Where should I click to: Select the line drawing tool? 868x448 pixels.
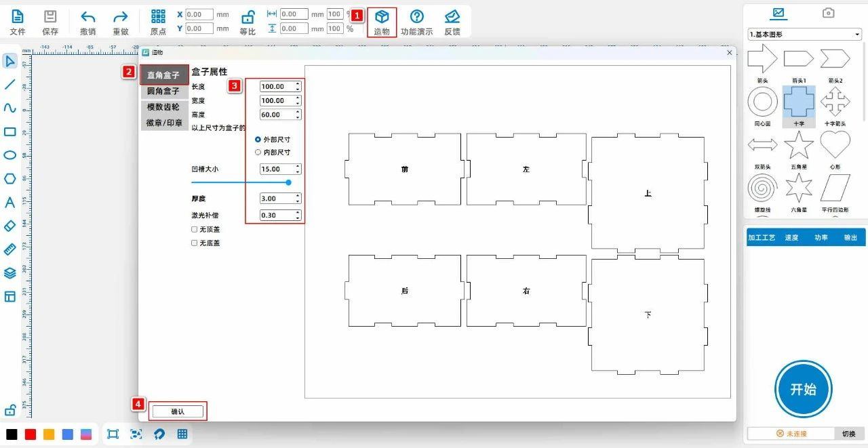[x=10, y=85]
